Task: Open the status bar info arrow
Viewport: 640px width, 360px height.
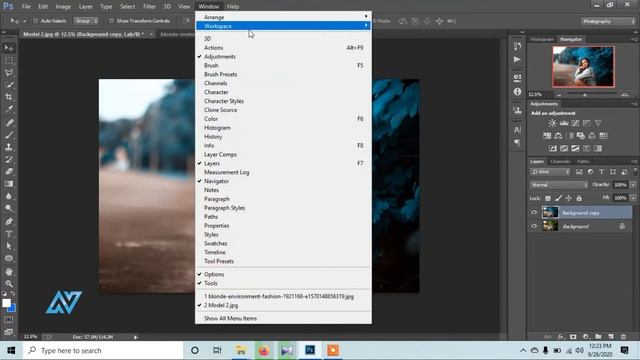Action: coord(136,337)
